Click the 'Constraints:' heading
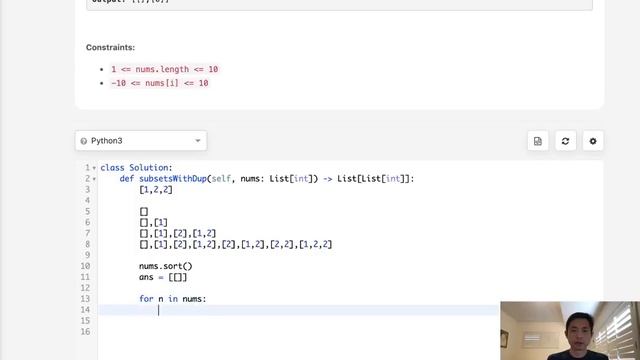Image resolution: width=640 pixels, height=360 pixels. [110, 47]
